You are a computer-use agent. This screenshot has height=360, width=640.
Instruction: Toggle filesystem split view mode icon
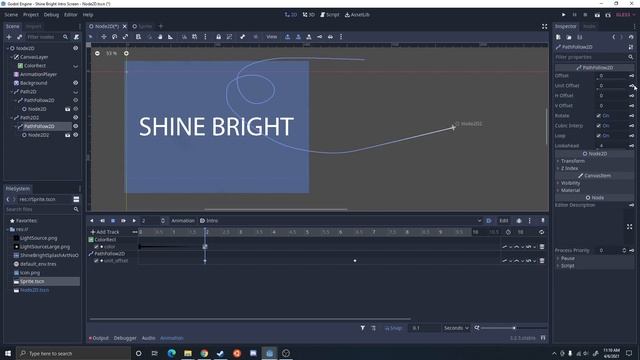76,199
